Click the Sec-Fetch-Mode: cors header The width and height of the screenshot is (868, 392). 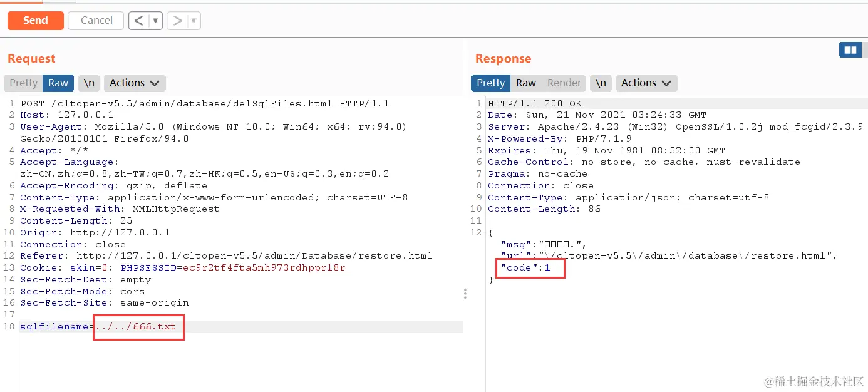pyautogui.click(x=82, y=292)
